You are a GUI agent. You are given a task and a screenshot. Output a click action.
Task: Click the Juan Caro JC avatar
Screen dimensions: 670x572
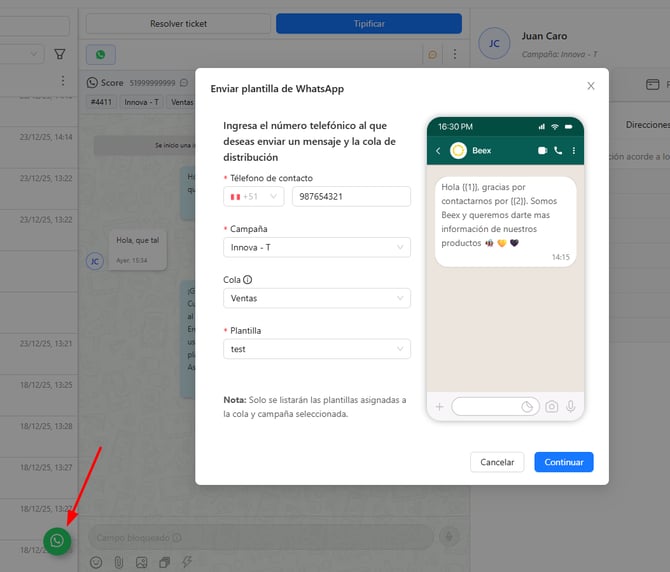pyautogui.click(x=494, y=43)
